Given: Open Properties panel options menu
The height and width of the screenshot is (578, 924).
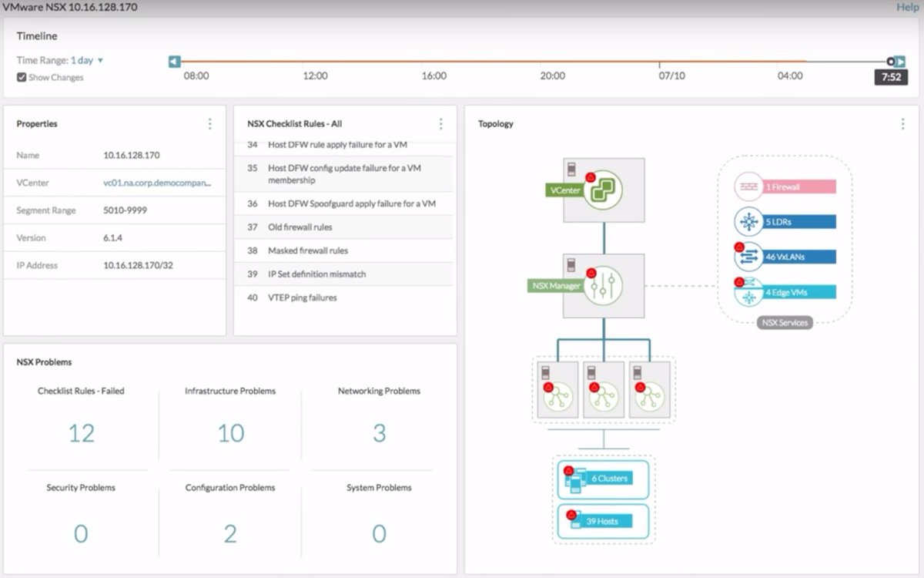Looking at the screenshot, I should click(210, 123).
